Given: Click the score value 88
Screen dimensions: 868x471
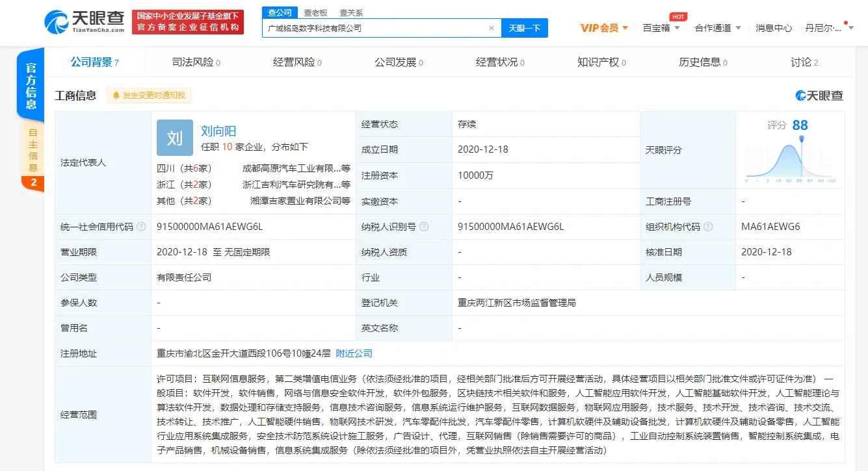Looking at the screenshot, I should [800, 125].
